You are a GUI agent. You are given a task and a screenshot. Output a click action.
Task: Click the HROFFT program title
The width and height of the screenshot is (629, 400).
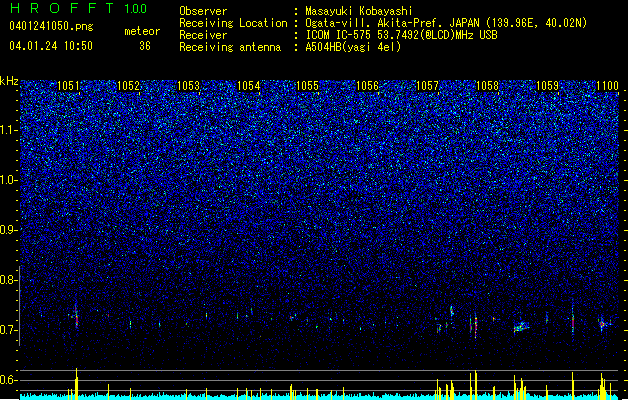pos(62,8)
